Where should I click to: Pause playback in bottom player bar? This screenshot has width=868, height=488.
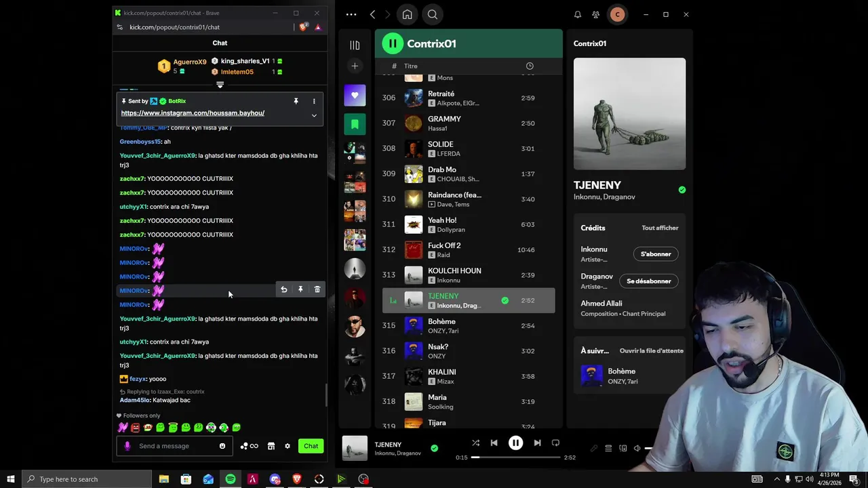coord(515,443)
